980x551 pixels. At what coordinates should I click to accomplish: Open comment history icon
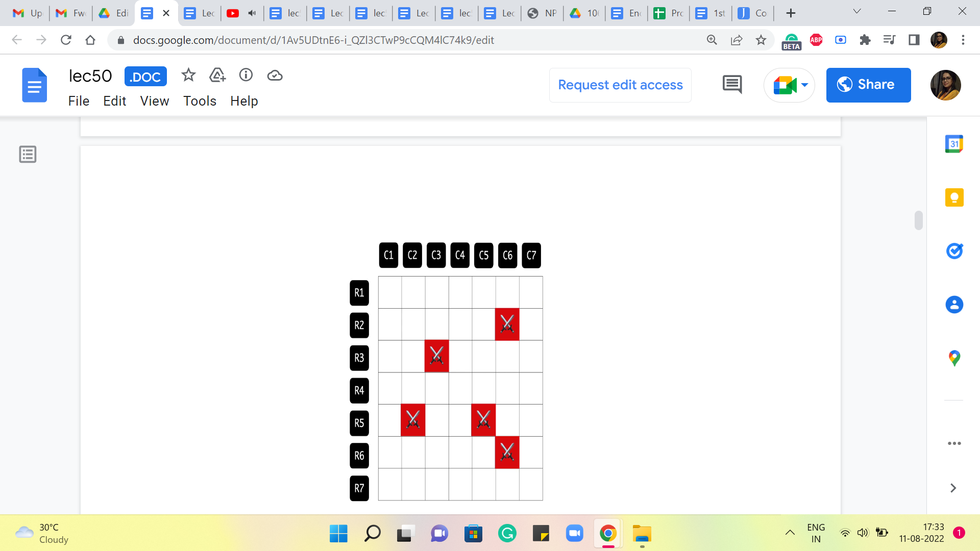click(732, 85)
